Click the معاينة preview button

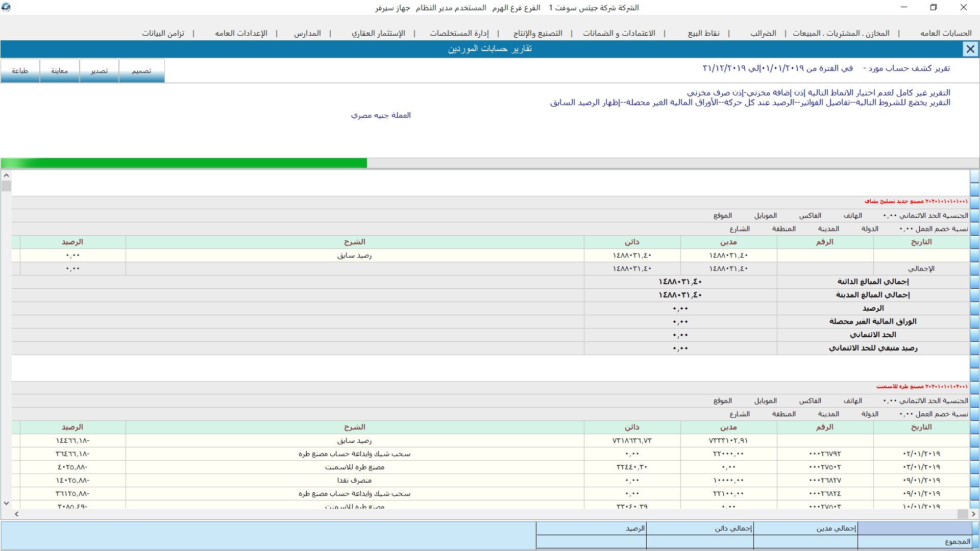(x=59, y=70)
